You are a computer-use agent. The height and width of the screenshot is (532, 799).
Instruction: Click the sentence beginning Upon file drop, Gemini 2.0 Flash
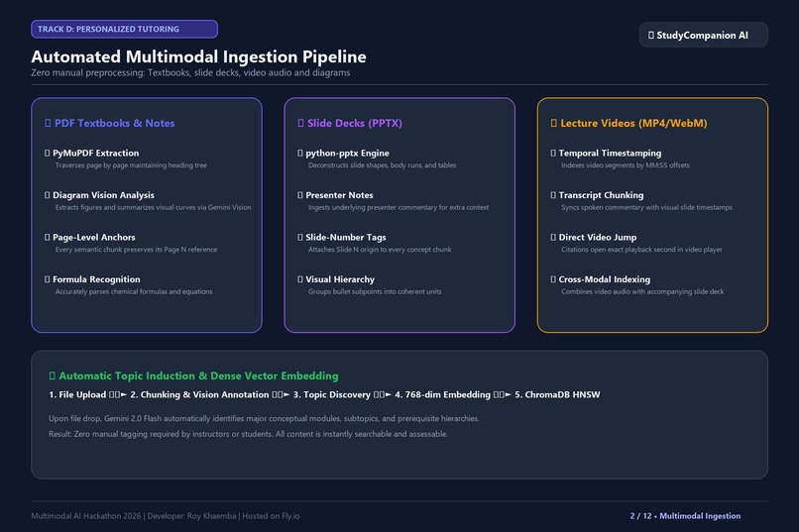(264, 419)
